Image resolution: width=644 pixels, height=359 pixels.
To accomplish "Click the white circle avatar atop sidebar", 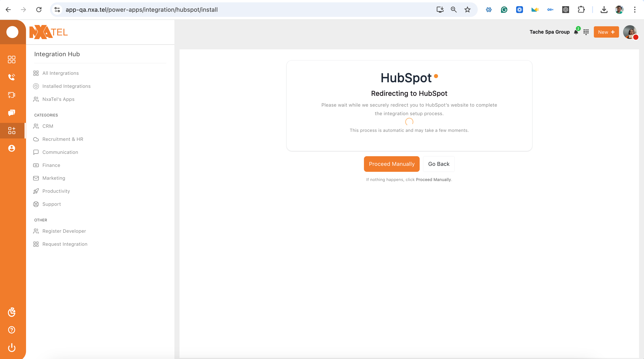I will [x=12, y=32].
